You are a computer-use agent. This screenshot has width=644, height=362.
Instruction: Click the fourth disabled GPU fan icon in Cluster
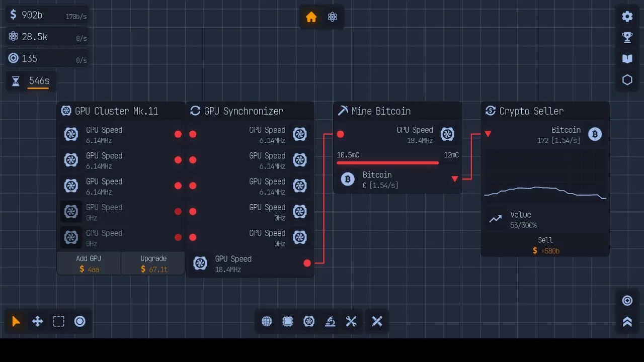tap(71, 212)
